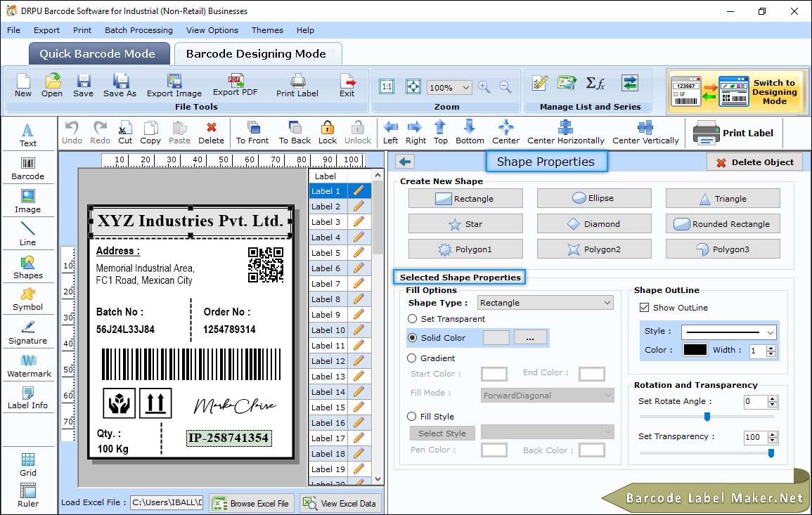
Task: Toggle the Grid option in sidebar
Action: pyautogui.click(x=28, y=464)
